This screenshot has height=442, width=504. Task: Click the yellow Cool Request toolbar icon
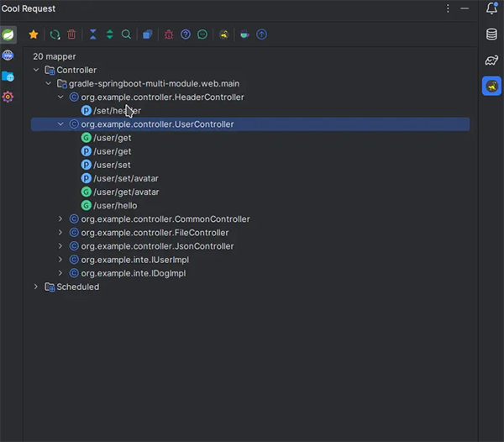[223, 34]
